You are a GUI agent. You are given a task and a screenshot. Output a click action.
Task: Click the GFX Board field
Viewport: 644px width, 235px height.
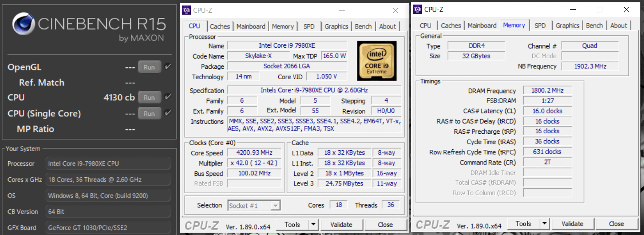pyautogui.click(x=108, y=227)
